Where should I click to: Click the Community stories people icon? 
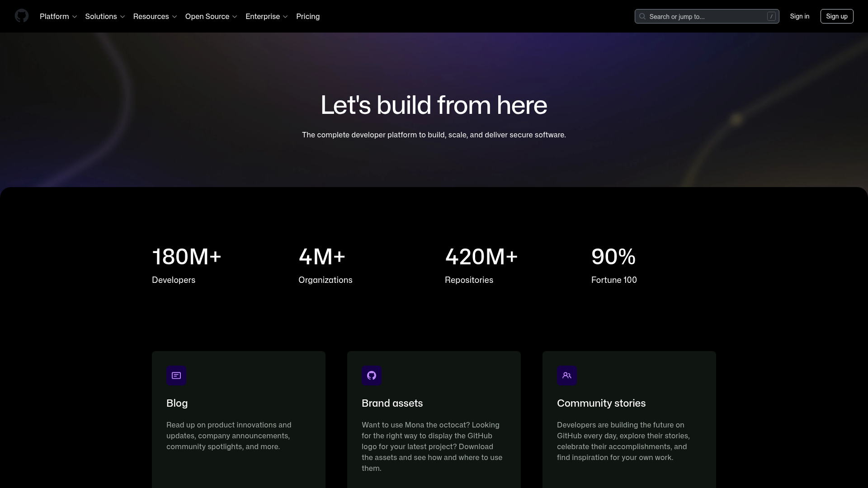click(567, 375)
